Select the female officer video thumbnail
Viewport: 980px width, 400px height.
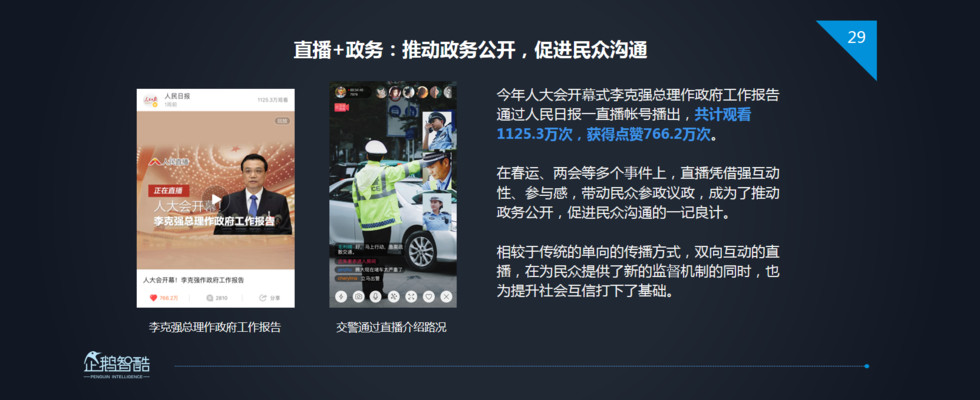[x=438, y=211]
